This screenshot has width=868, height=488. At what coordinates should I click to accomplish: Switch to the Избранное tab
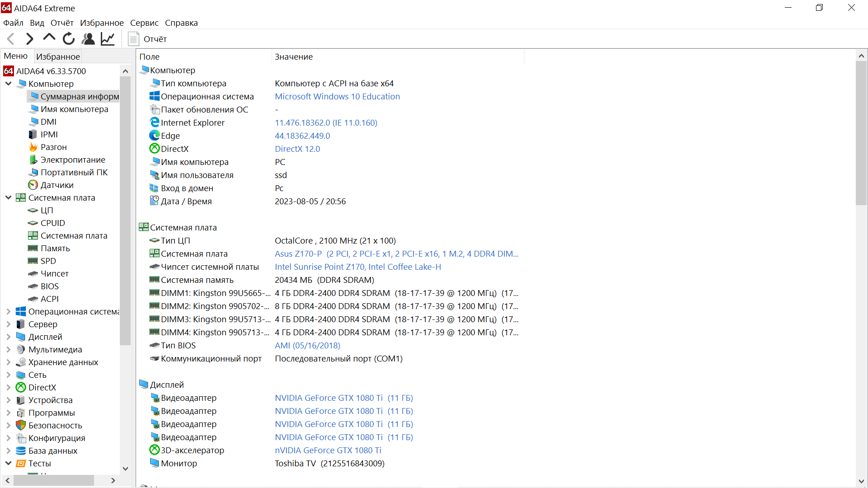(58, 56)
